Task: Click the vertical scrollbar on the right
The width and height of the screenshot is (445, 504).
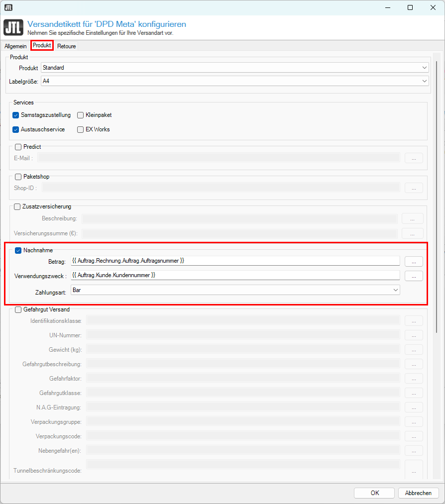Action: (x=437, y=199)
